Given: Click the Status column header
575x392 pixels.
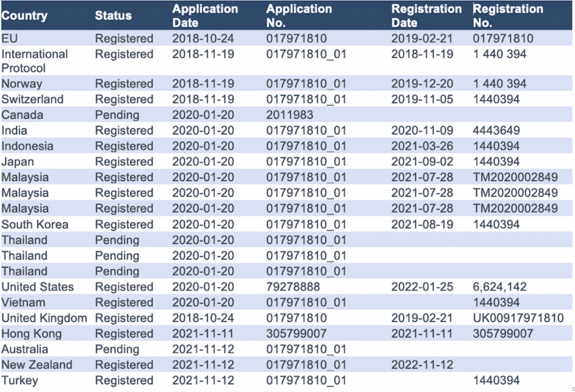Looking at the screenshot, I should coord(113,16).
